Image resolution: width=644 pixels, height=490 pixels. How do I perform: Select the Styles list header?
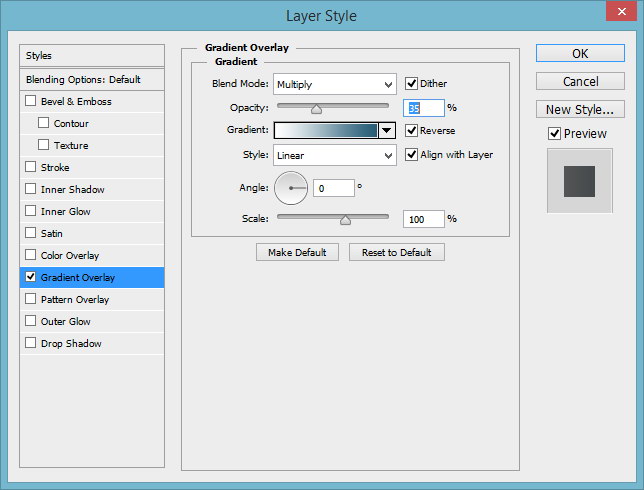(x=92, y=55)
